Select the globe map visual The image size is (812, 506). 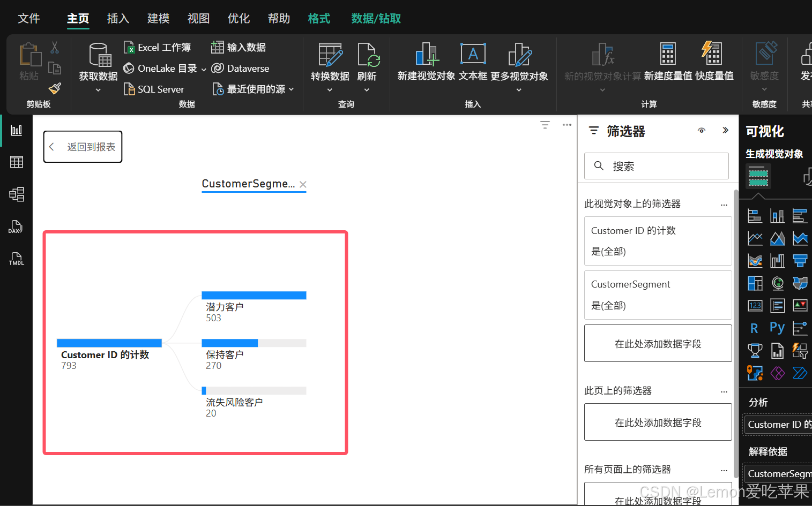pos(777,283)
